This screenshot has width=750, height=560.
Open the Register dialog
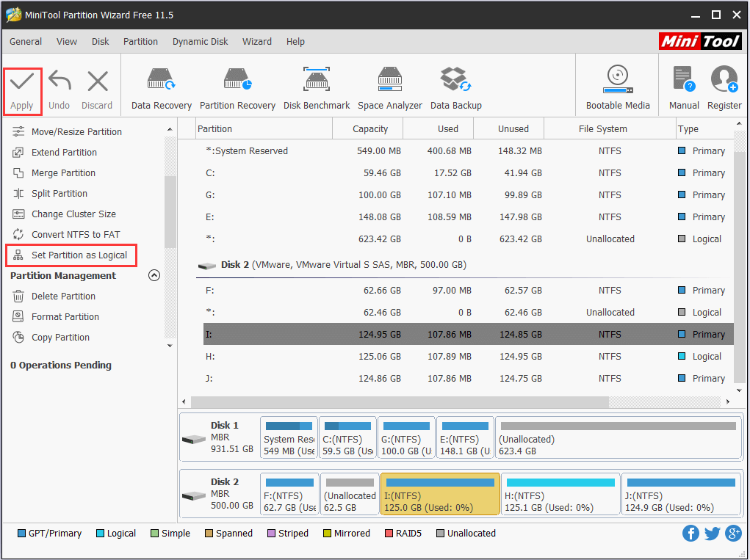(724, 89)
